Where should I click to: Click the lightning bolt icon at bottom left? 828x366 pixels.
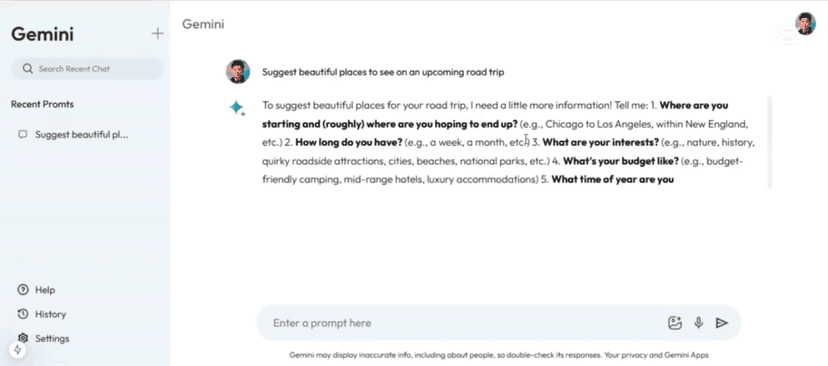tap(17, 350)
